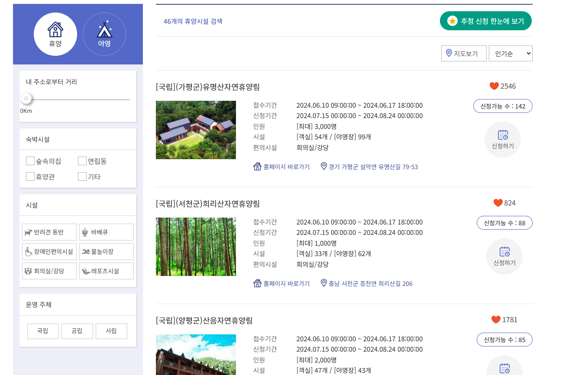Screen dimensions: 588x375
Task: Tick the 기타 checkbox
Action: point(82,176)
